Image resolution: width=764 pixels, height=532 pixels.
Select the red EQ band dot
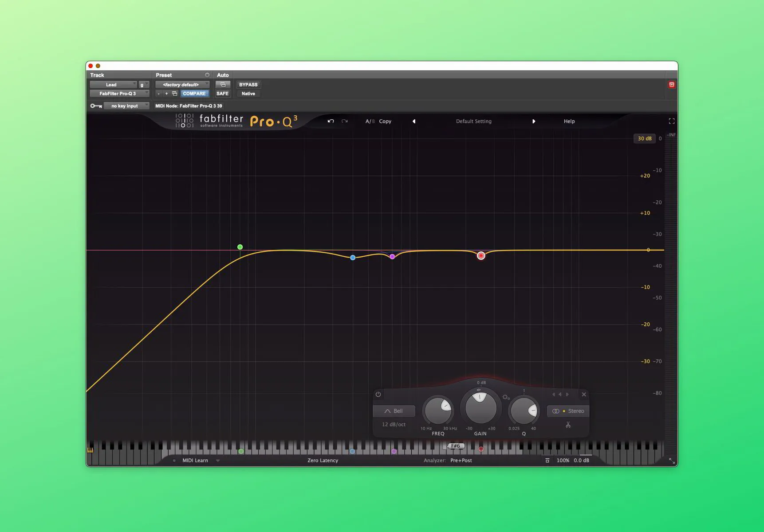(481, 256)
